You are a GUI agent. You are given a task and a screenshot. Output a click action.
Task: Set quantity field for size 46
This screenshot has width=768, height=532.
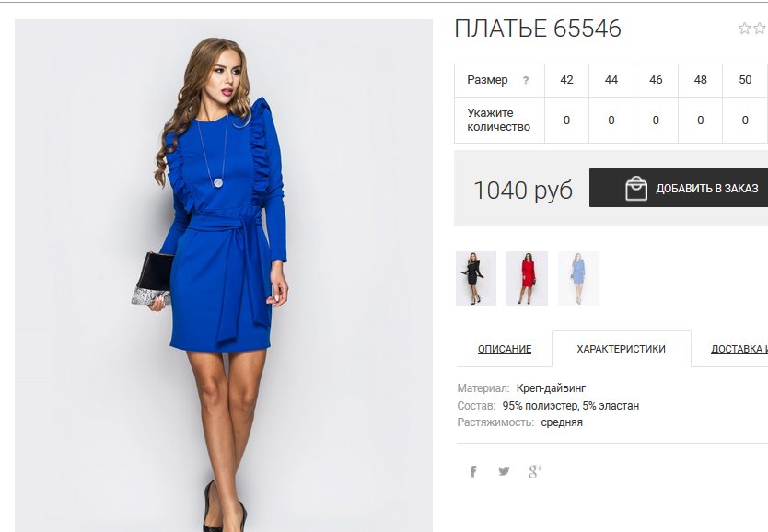[656, 121]
